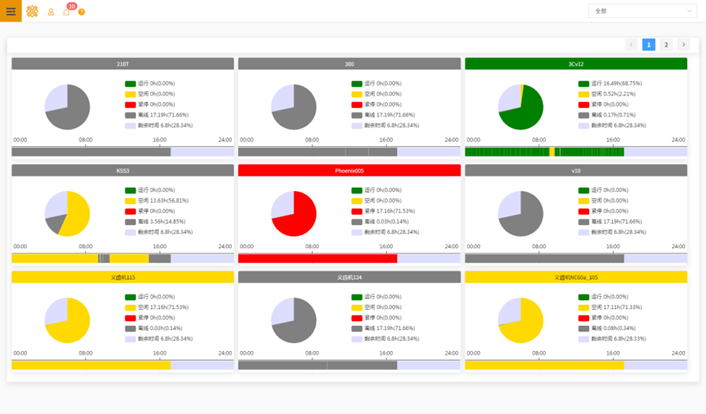Click the 3Cv12 green timeline status bar
Screen dimensions: 706x414
(545, 152)
